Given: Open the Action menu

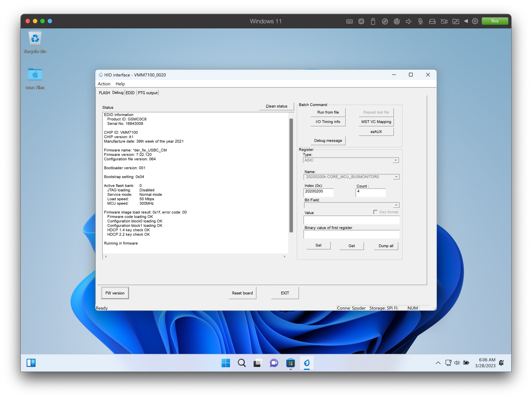Looking at the screenshot, I should 104,84.
